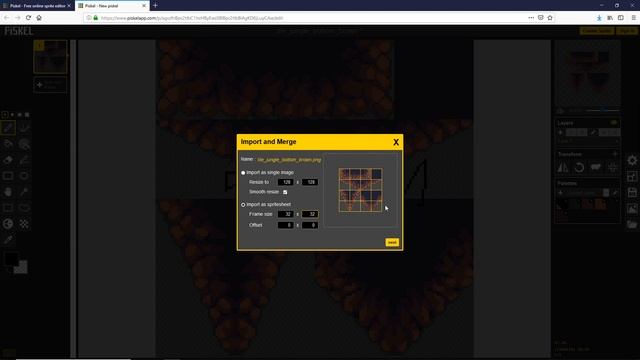Screen dimensions: 640x360
Task: Select the Pen tool
Action: click(x=9, y=128)
